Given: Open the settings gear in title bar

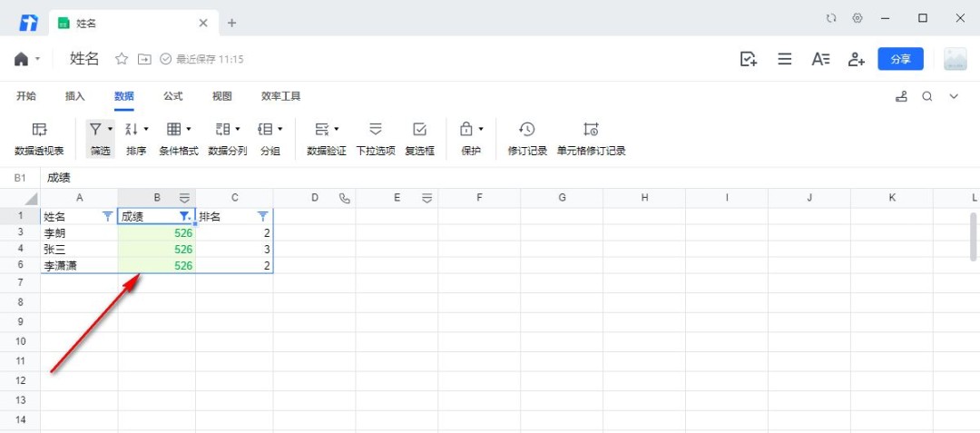Looking at the screenshot, I should point(857,18).
